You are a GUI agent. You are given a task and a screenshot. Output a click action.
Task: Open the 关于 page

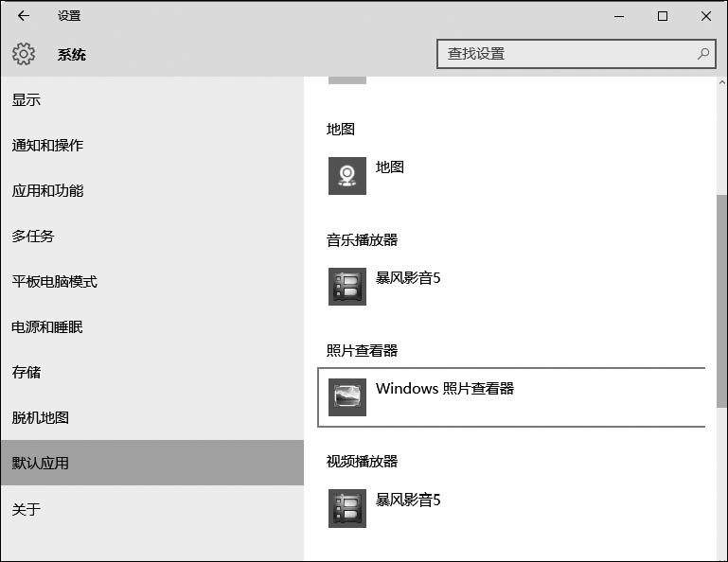pyautogui.click(x=152, y=509)
